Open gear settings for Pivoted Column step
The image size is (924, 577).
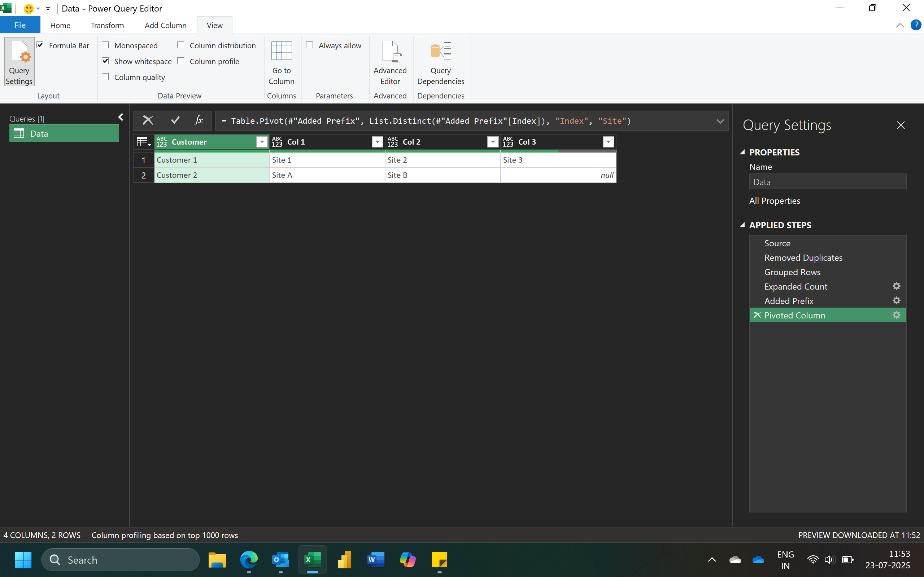[x=896, y=315]
